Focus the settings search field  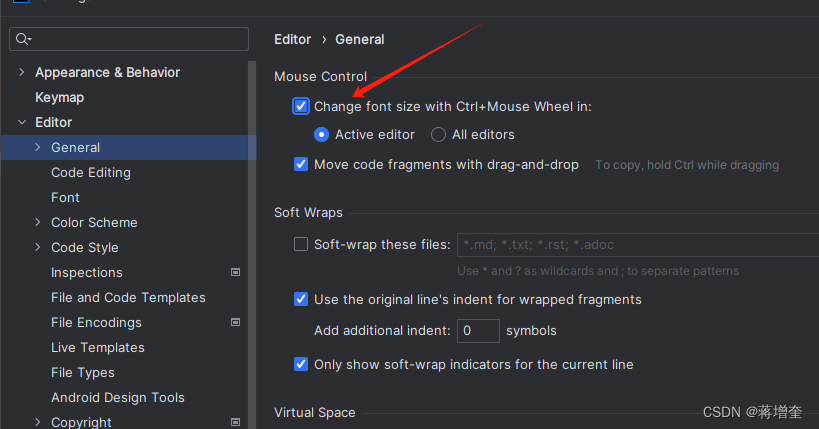click(129, 39)
